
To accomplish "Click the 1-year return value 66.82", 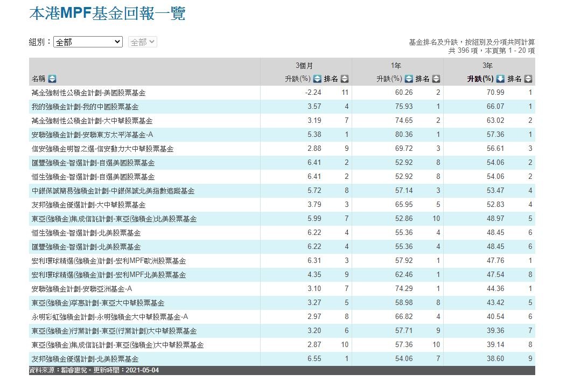I will pos(404,317).
